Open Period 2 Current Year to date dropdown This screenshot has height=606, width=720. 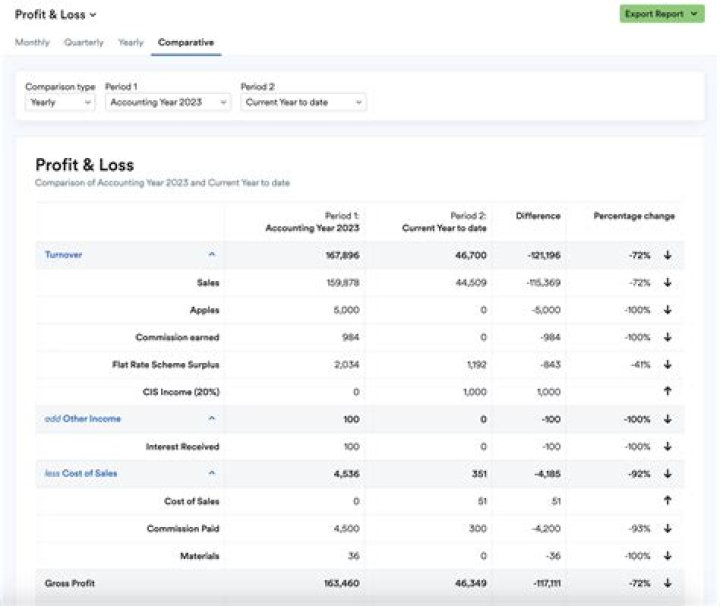[303, 102]
